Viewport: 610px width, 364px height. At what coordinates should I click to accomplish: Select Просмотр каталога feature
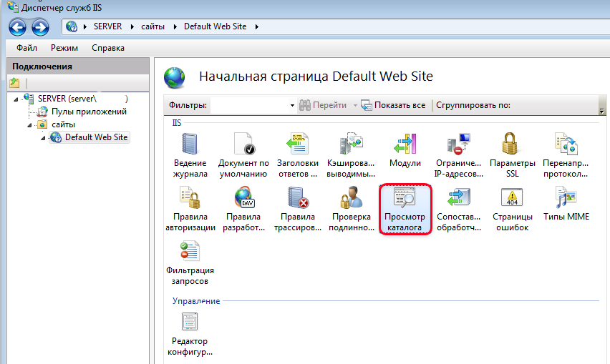pos(405,209)
